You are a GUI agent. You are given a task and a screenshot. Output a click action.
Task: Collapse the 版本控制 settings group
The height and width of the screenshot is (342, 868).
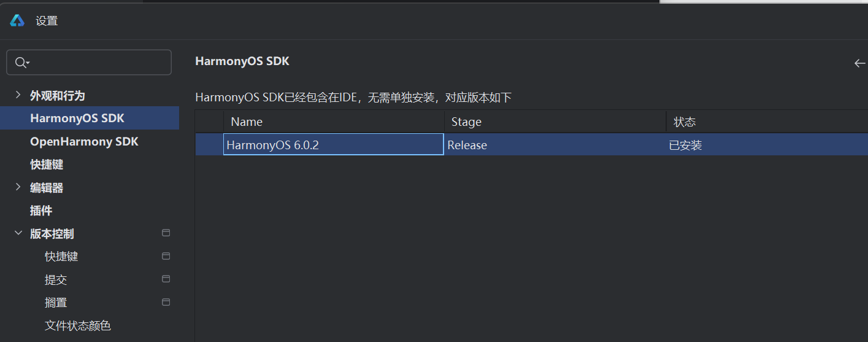(18, 233)
